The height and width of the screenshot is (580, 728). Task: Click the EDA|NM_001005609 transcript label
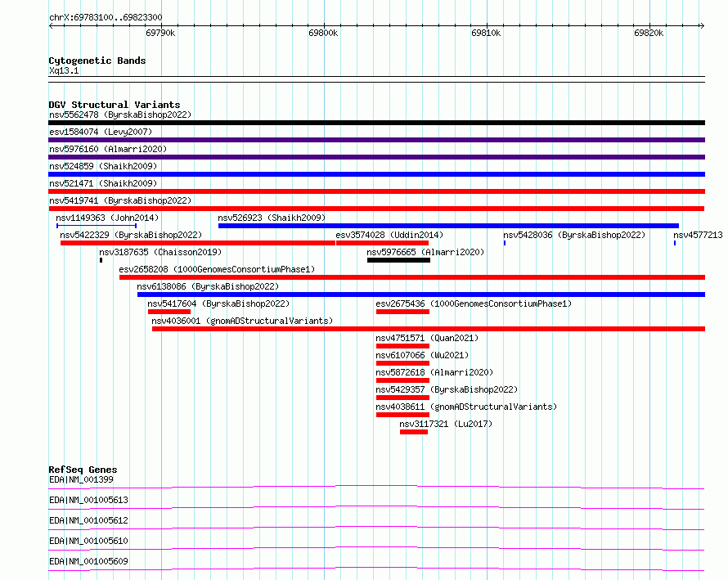(88, 561)
